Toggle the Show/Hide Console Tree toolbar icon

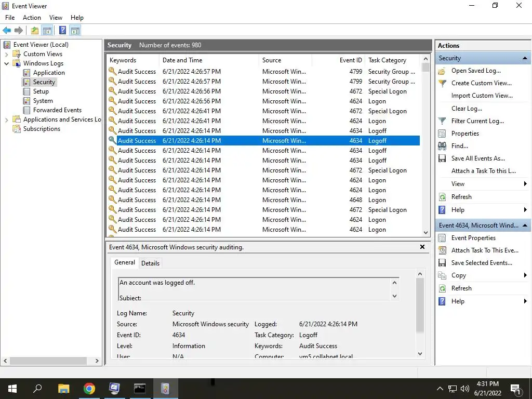(x=47, y=31)
